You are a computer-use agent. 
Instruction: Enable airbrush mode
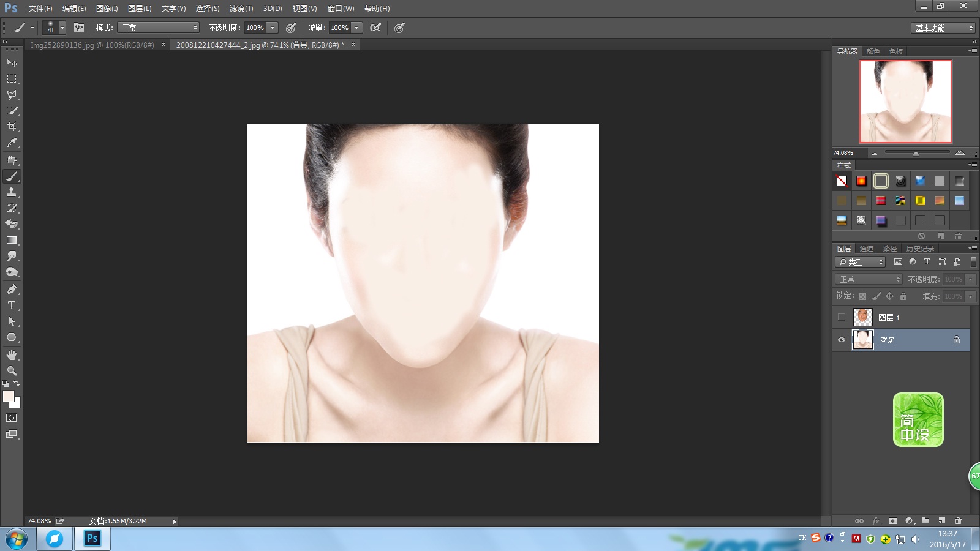point(375,28)
